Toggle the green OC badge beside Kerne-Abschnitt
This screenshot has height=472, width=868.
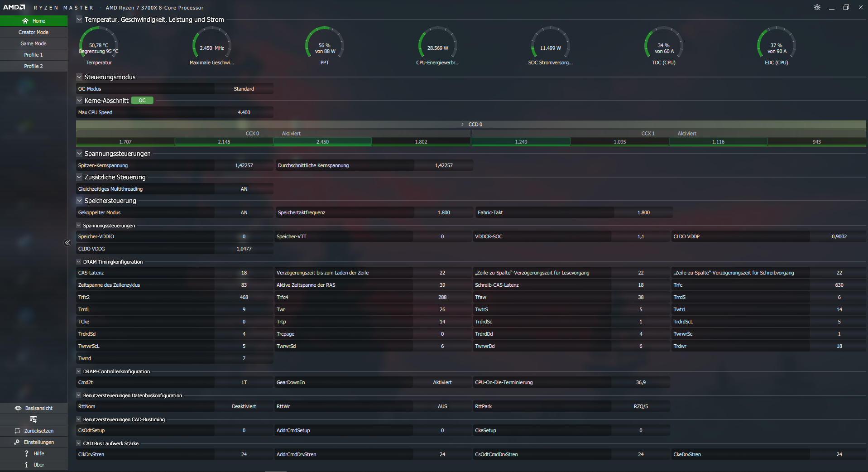(142, 101)
